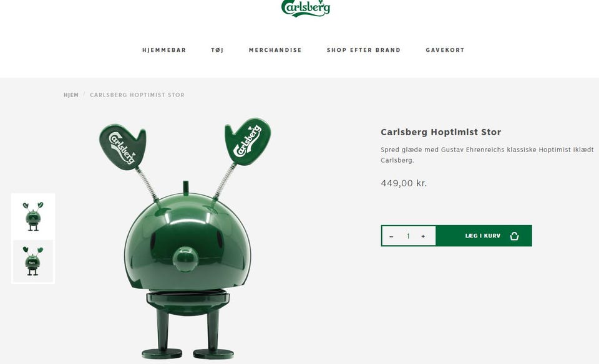Go to Hjem breadcrumb link
The height and width of the screenshot is (364, 599).
click(x=71, y=95)
